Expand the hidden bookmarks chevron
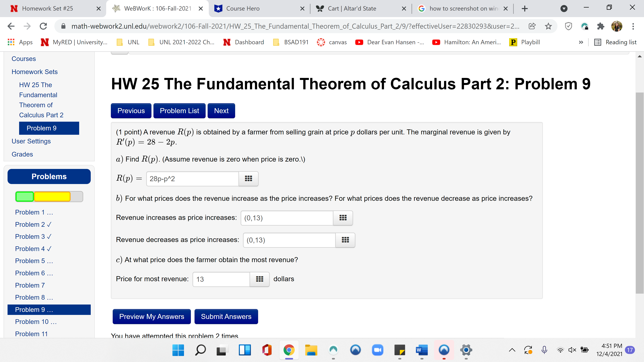The height and width of the screenshot is (362, 644). tap(581, 42)
